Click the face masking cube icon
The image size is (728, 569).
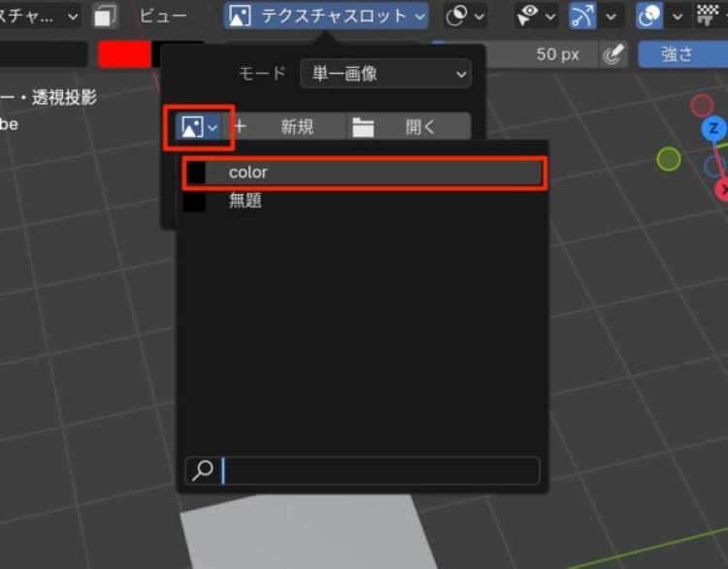pos(105,16)
